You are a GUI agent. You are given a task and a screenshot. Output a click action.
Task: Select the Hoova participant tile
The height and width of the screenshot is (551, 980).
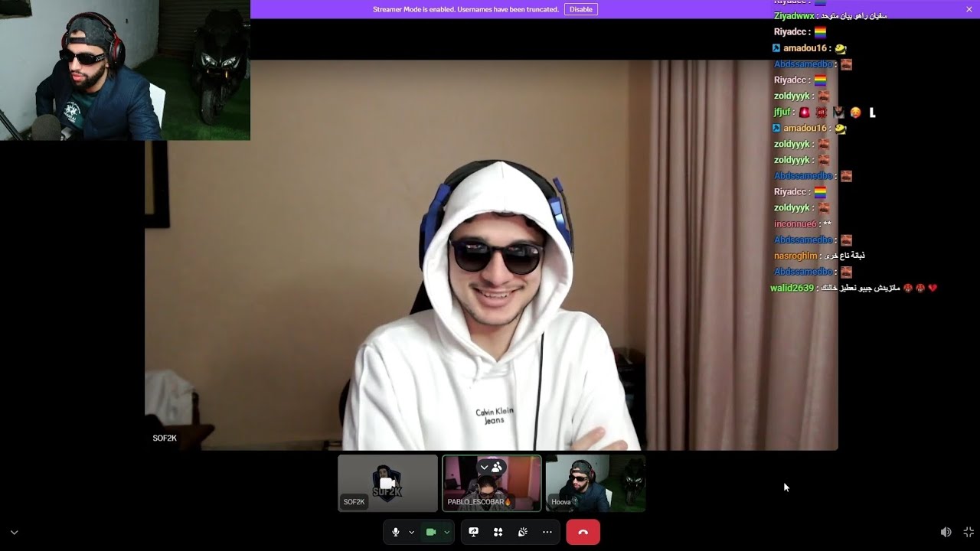pyautogui.click(x=596, y=483)
